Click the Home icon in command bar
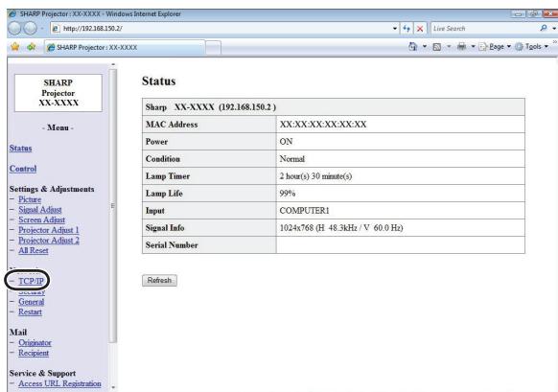558x392 pixels. coord(413,47)
